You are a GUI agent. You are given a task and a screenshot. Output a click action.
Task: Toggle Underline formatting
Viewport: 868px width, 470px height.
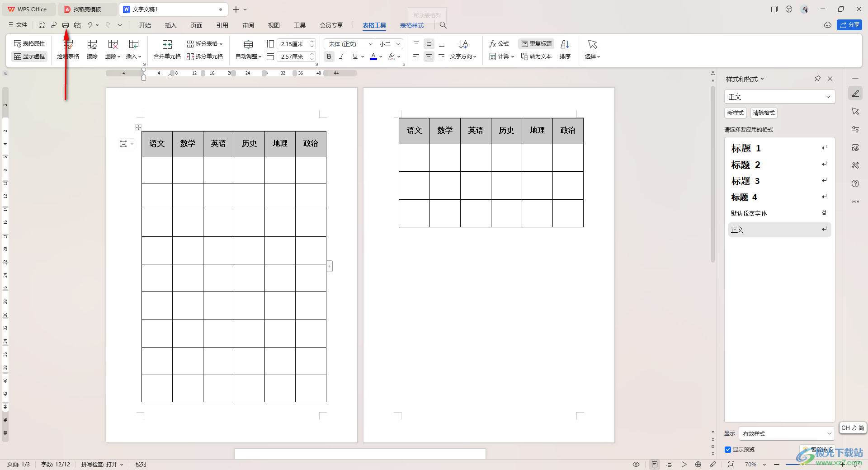pos(355,56)
